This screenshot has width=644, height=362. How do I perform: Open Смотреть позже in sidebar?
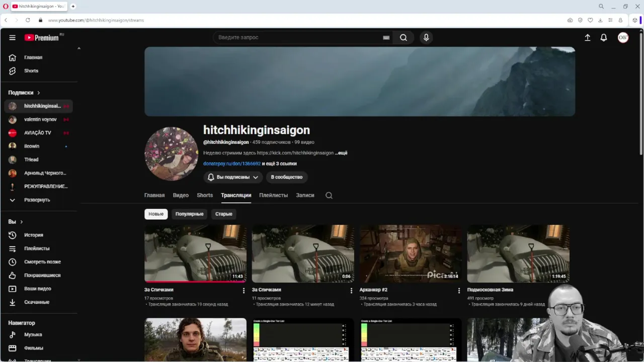pos(38,262)
